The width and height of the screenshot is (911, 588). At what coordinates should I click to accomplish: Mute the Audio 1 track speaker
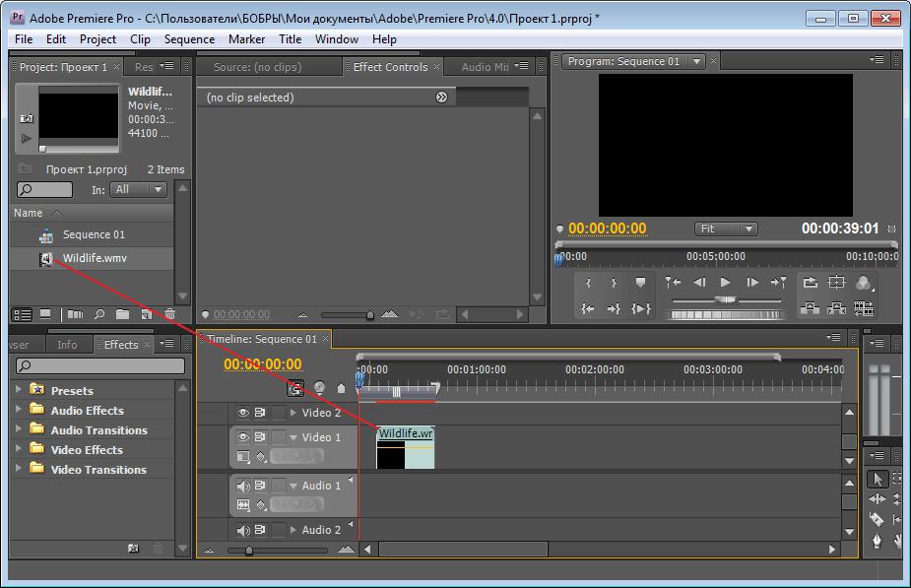pos(243,486)
